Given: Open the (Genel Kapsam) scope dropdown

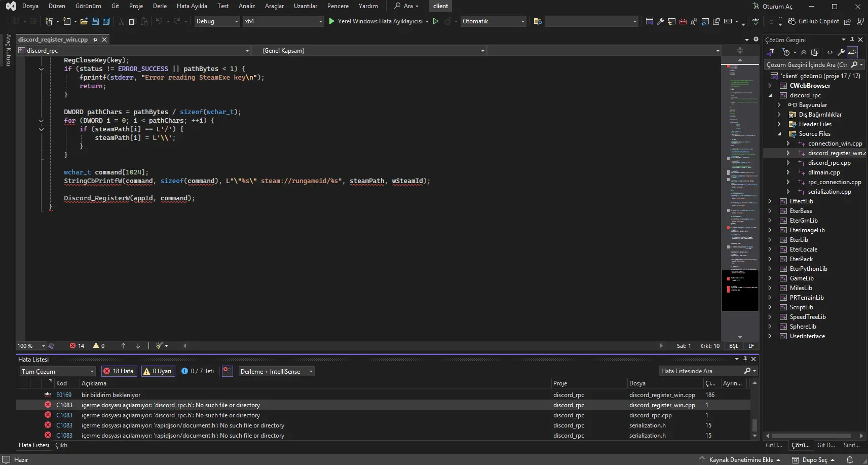Looking at the screenshot, I should tap(372, 51).
